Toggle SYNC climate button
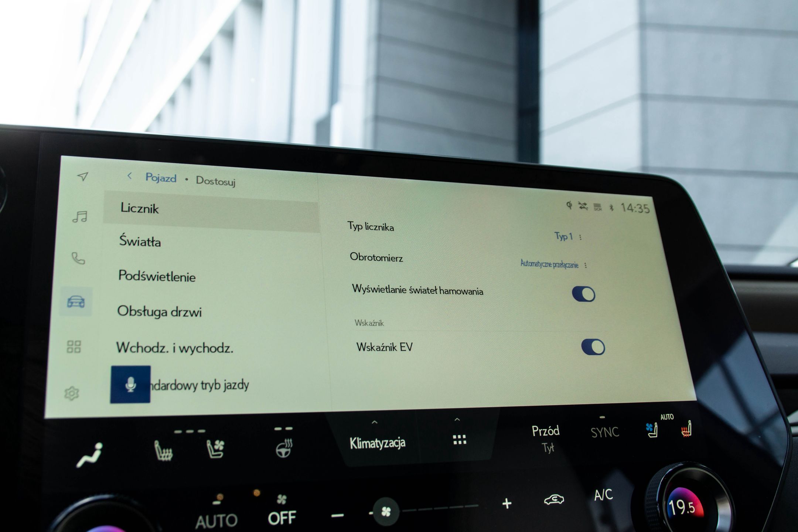 tap(604, 432)
